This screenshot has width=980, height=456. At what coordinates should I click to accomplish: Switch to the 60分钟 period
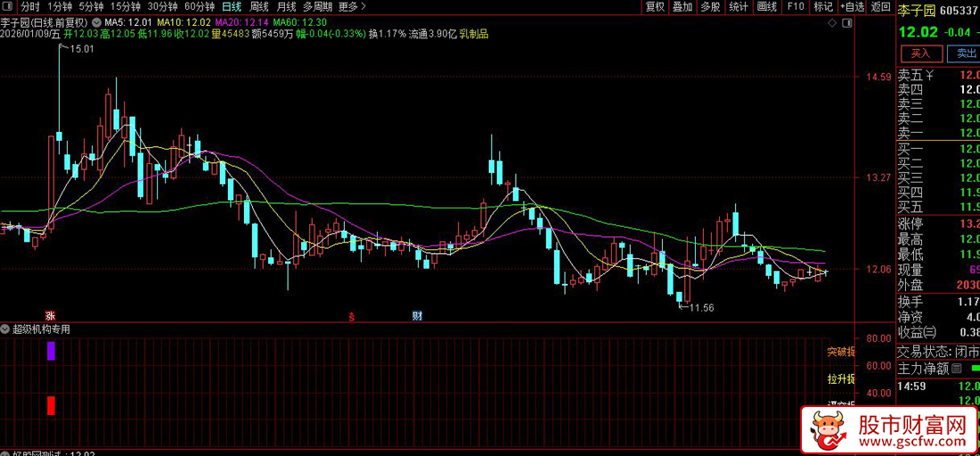click(x=200, y=7)
